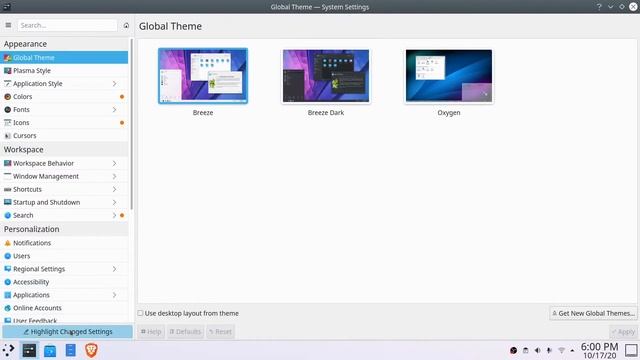Click the Search magnifier sidebar icon

(7, 215)
